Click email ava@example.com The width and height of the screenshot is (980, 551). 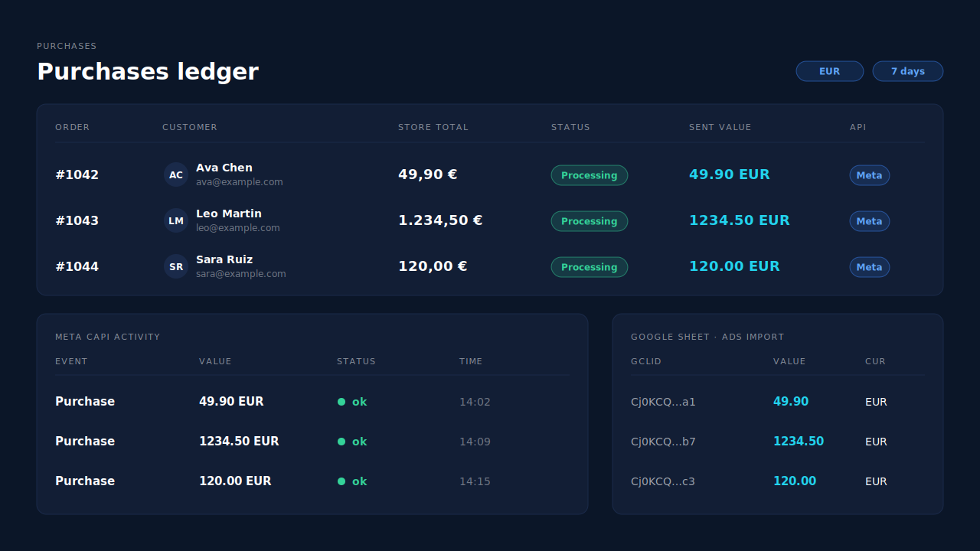(x=240, y=182)
